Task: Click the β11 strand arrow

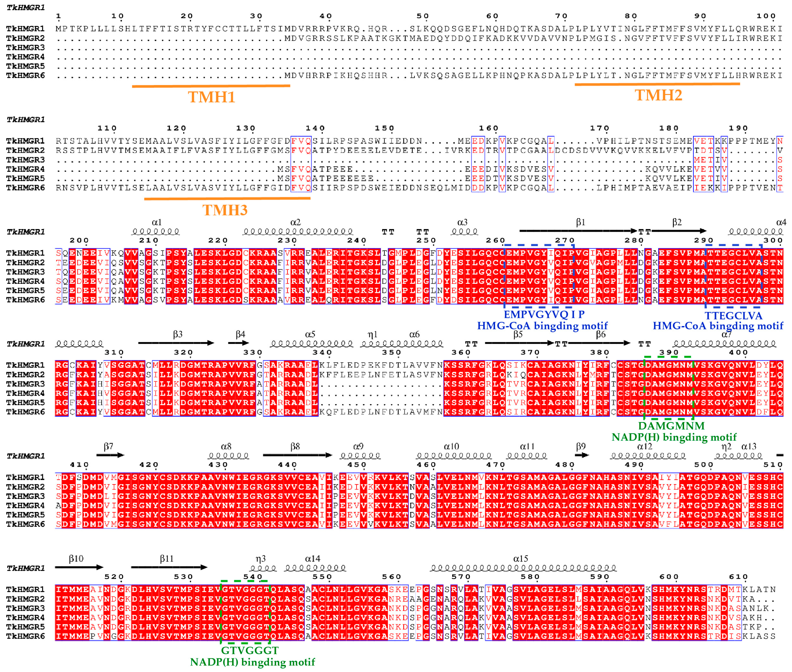Action: [x=169, y=567]
